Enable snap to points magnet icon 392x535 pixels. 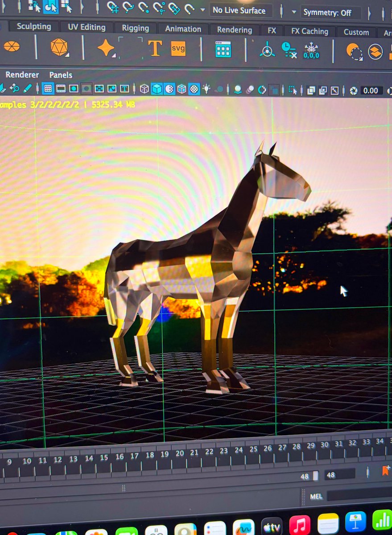(x=144, y=8)
